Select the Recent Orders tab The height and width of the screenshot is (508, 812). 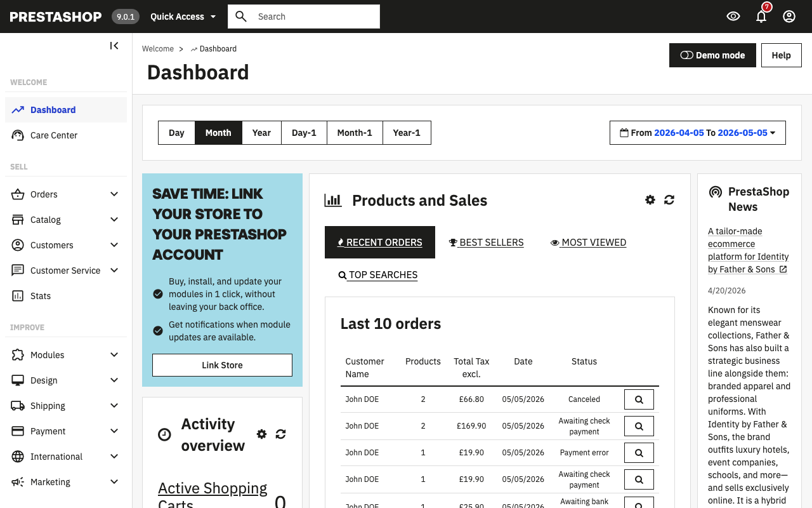[380, 243]
